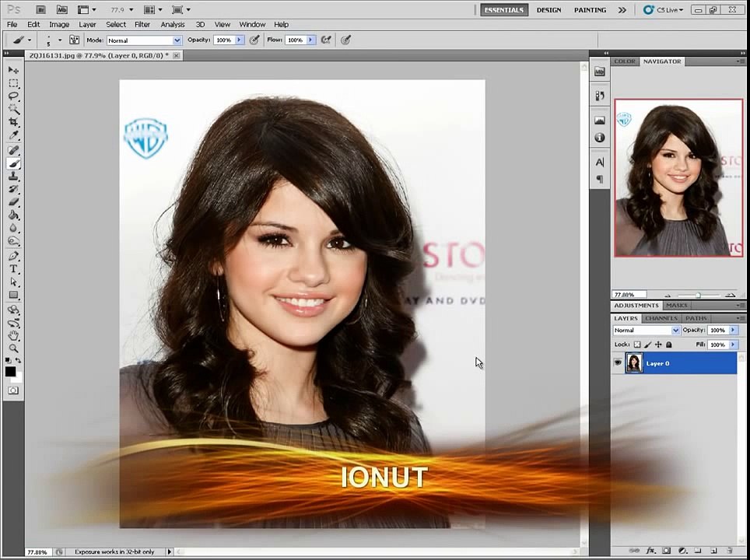Launch Mini Bridge from application bar
The height and width of the screenshot is (560, 750).
point(61,9)
